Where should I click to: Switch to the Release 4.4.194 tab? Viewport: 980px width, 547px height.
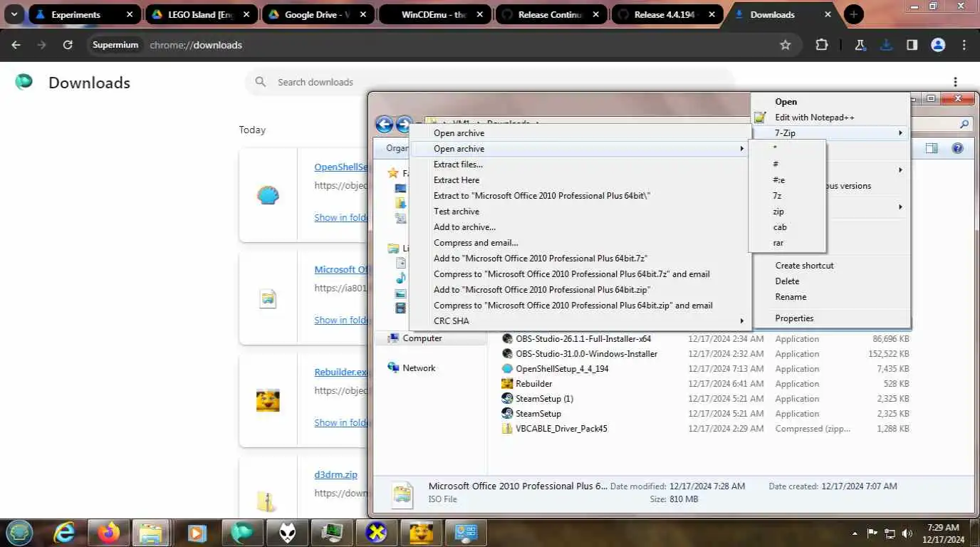click(667, 14)
